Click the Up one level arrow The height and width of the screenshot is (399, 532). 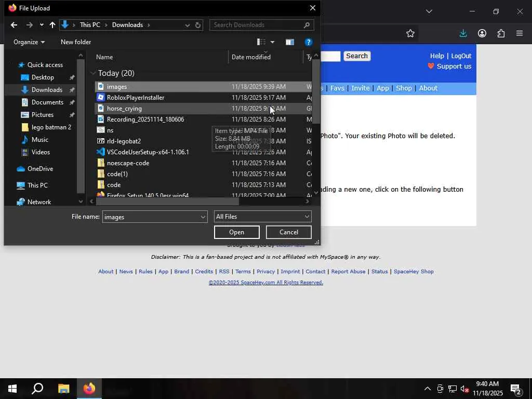point(52,25)
